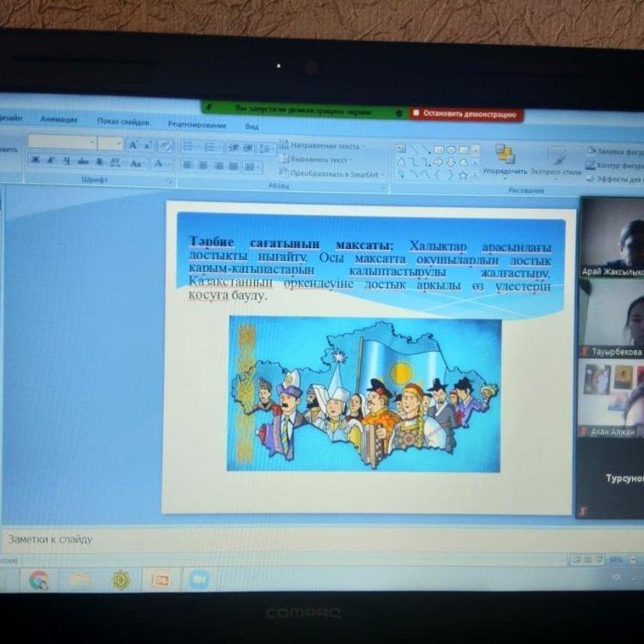Select the star shape
The image size is (644, 644).
(463, 176)
